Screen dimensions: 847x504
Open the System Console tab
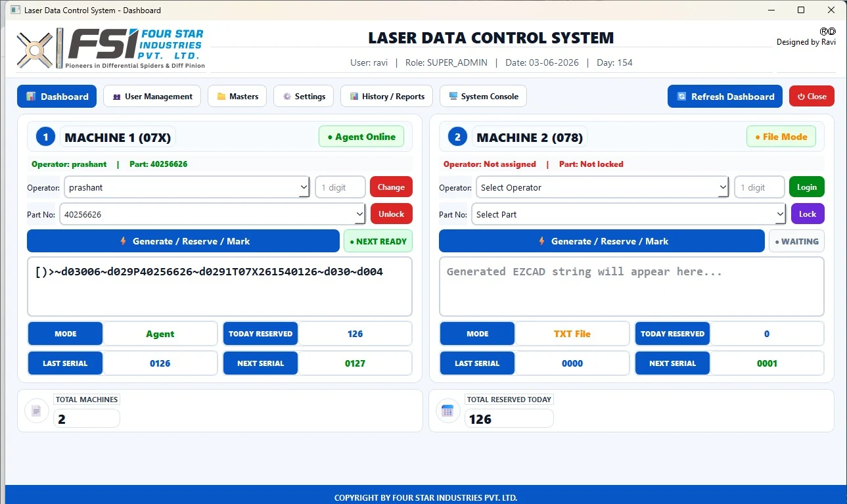pos(483,97)
